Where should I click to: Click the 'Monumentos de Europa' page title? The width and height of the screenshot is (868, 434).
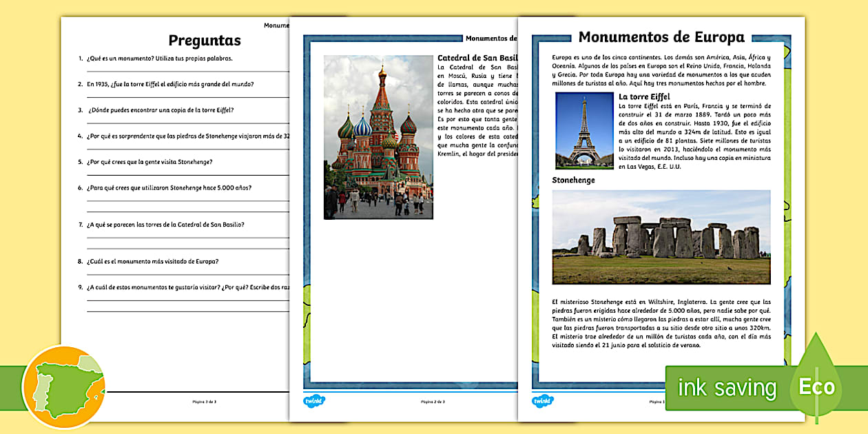pyautogui.click(x=663, y=36)
